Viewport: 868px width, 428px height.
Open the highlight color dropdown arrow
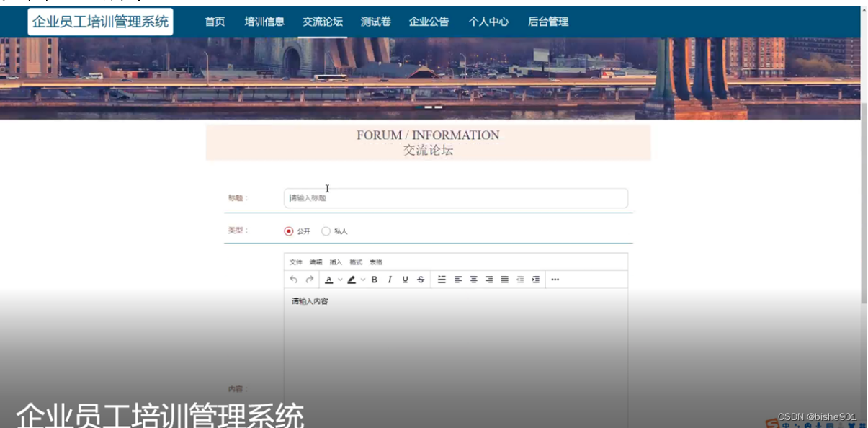click(363, 280)
